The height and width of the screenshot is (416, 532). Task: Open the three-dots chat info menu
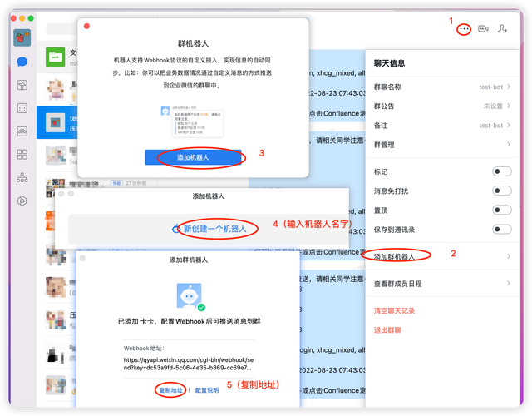pyautogui.click(x=464, y=29)
